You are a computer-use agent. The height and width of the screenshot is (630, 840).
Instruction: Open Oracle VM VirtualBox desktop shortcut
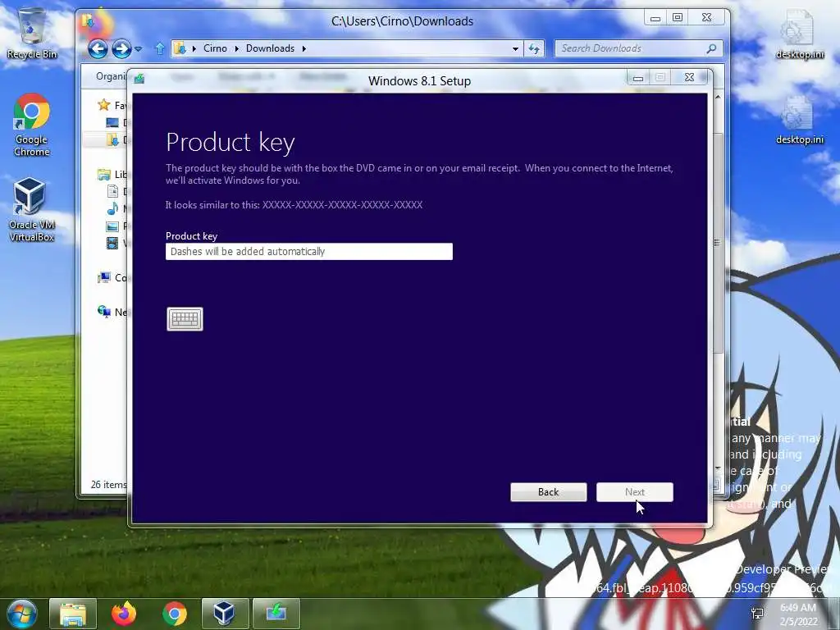(32, 211)
